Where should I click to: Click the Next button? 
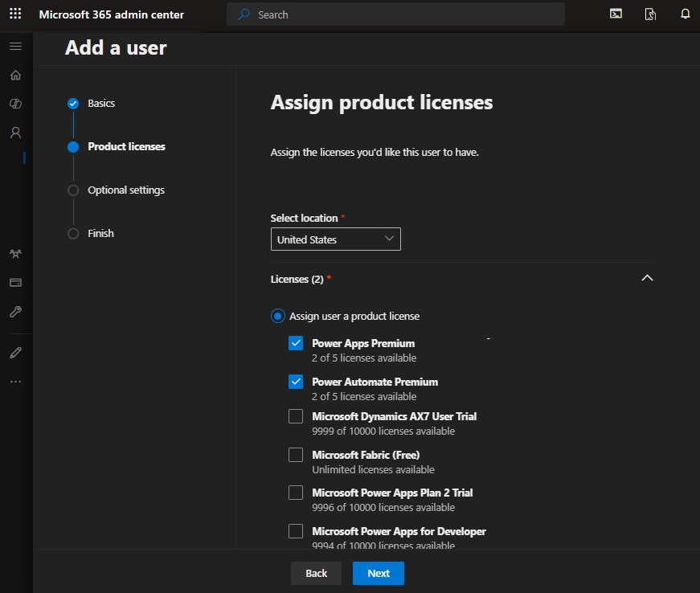pyautogui.click(x=378, y=574)
